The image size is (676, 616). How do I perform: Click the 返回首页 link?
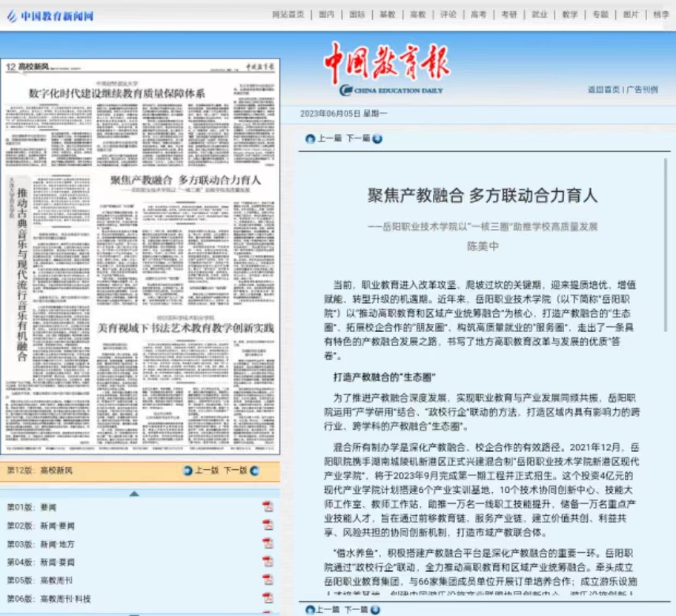(603, 89)
